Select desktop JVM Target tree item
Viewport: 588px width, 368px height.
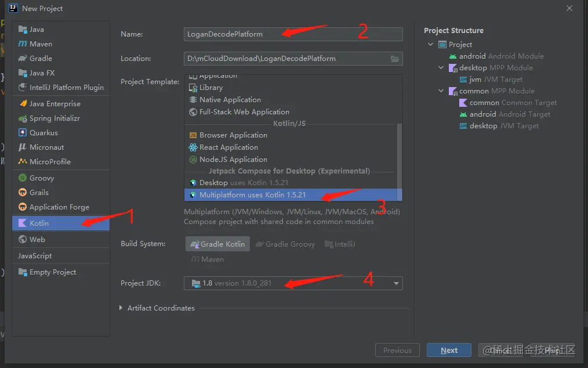click(499, 126)
